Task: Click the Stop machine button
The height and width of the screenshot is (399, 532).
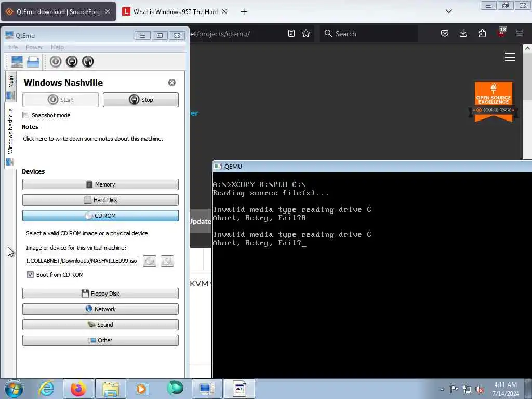Action: pos(141,100)
